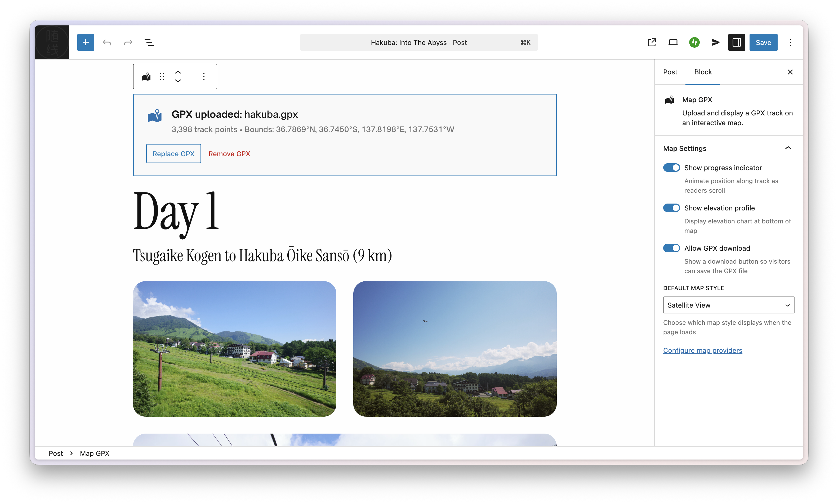Open Configure map providers link

703,350
